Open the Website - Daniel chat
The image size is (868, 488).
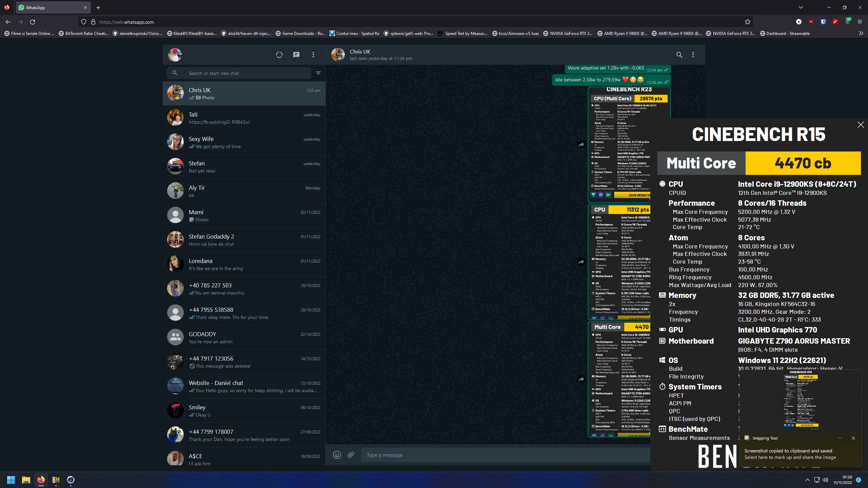[244, 386]
